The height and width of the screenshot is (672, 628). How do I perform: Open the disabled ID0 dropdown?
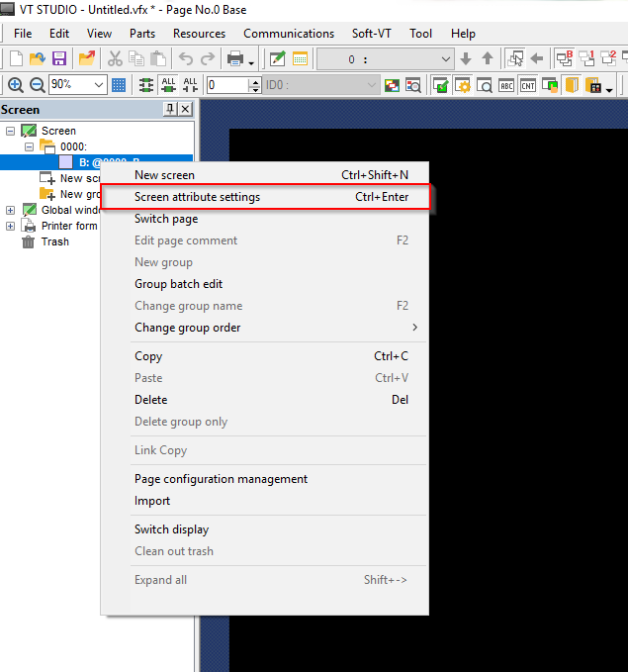pos(320,85)
